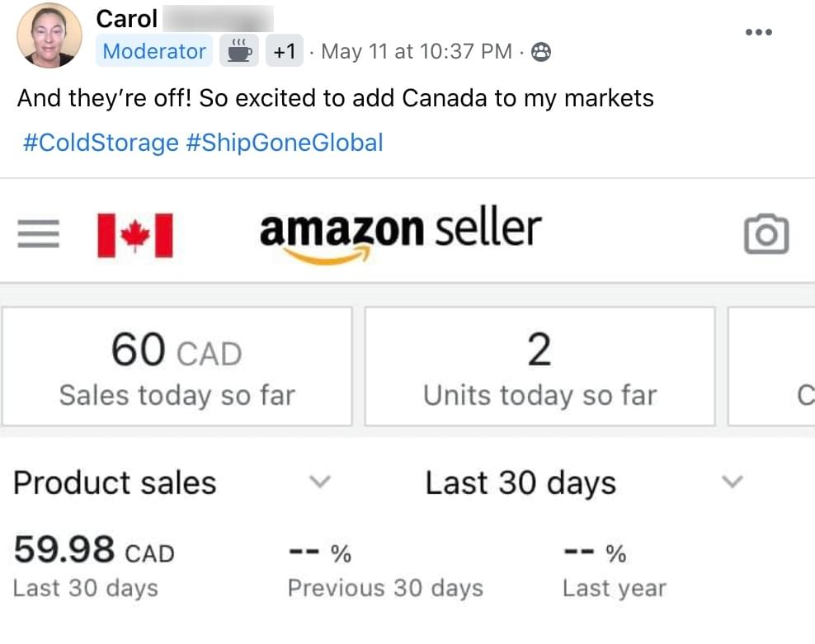Screen dimensions: 815x644
Task: Click Carol's profile name
Action: [x=126, y=18]
